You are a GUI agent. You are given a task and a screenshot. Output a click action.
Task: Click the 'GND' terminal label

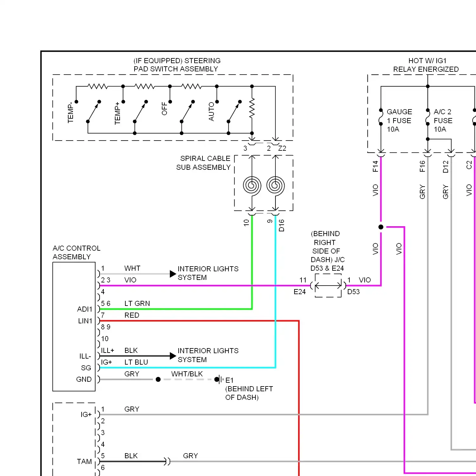[x=84, y=379]
